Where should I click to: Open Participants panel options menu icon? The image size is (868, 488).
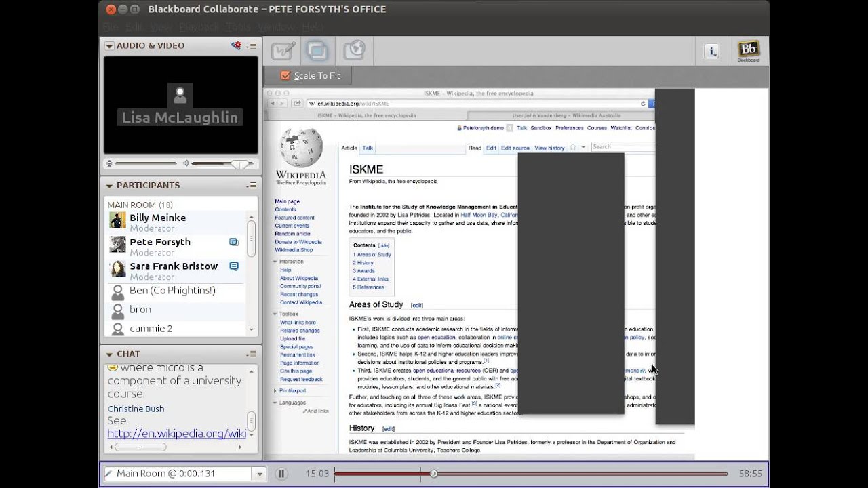[252, 185]
